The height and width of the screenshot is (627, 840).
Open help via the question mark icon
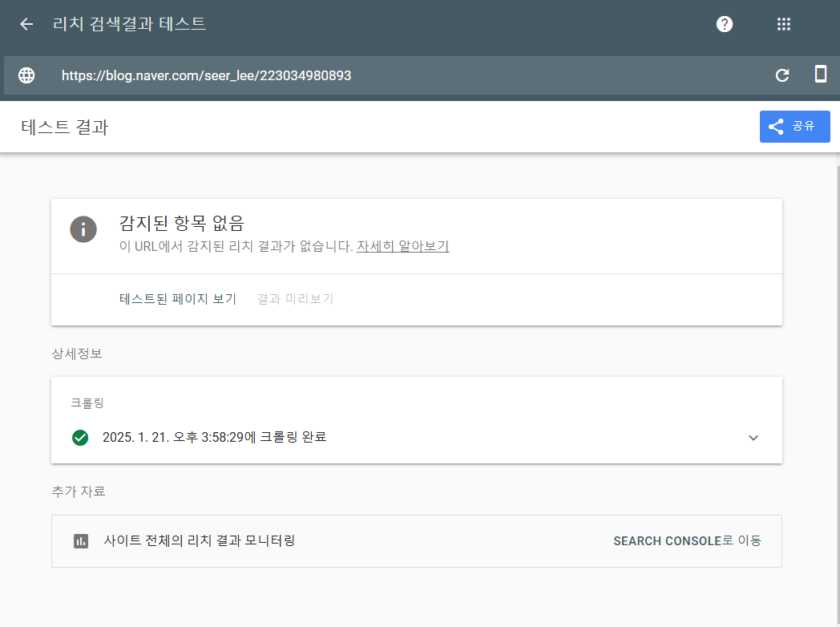tap(725, 24)
